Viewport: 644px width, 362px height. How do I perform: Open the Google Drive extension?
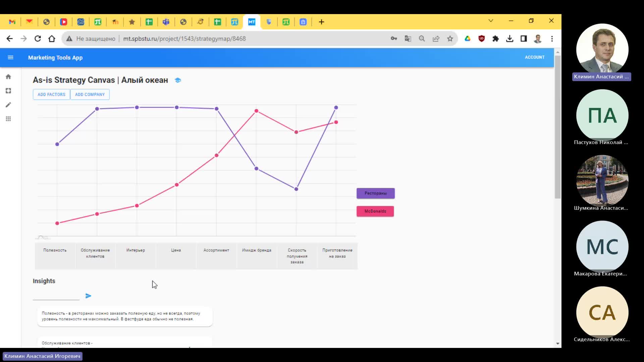click(x=468, y=39)
